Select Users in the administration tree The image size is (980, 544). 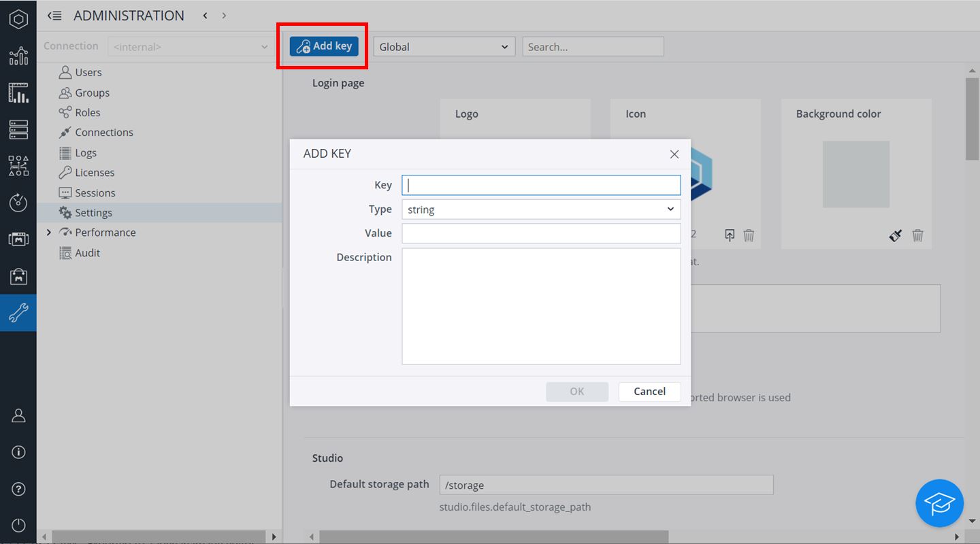88,73
